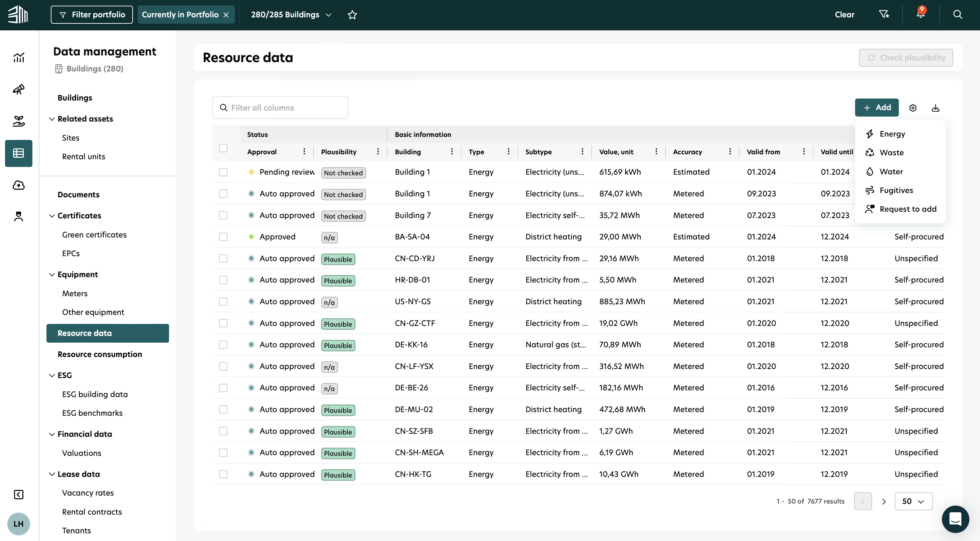Click the cloud upload sidebar icon
This screenshot has width=980, height=541.
coord(19,185)
